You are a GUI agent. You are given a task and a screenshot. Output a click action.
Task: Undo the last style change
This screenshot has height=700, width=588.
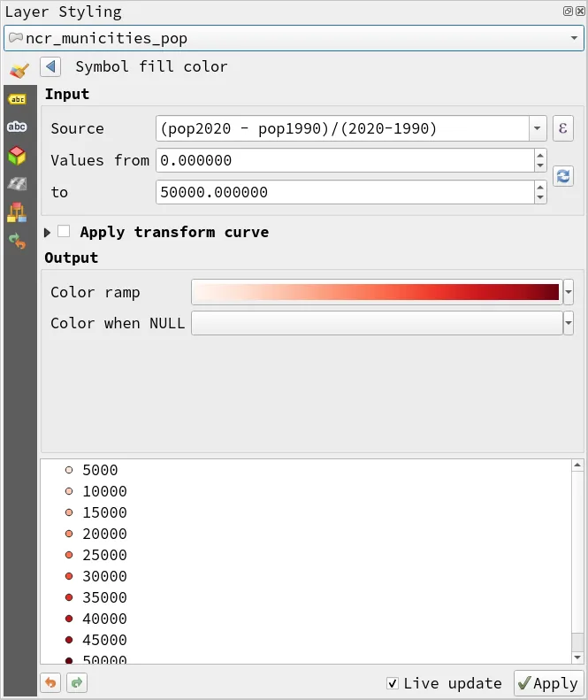50,682
